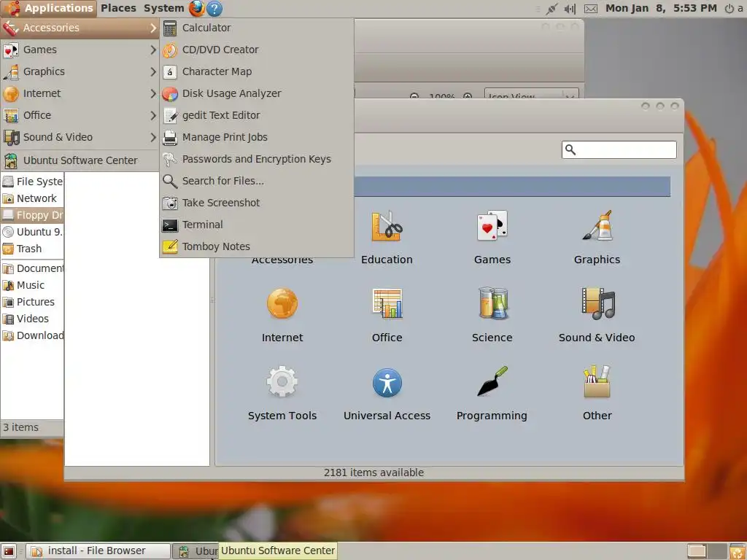Select Trash in File Browser sidebar
The image size is (747, 560).
tap(32, 249)
